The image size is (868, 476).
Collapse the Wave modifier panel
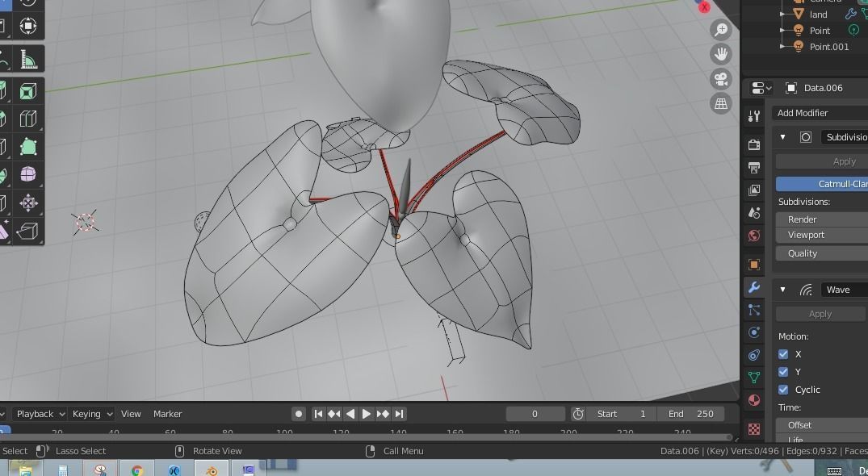pyautogui.click(x=782, y=290)
